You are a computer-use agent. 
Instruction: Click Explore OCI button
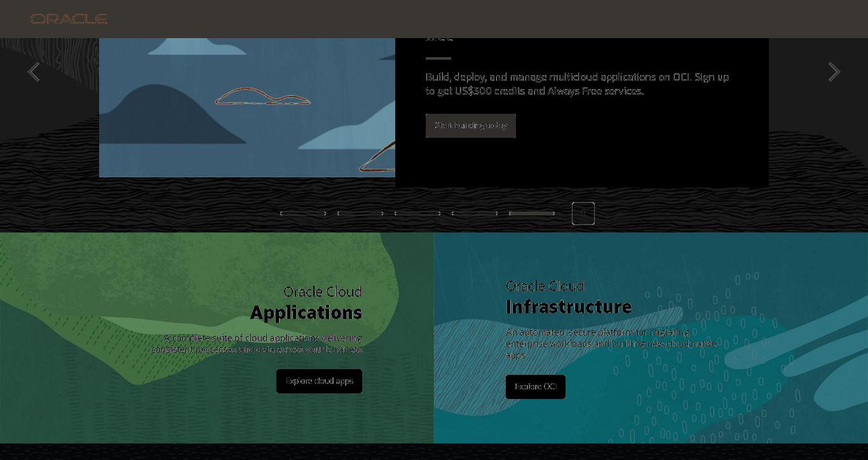(536, 387)
